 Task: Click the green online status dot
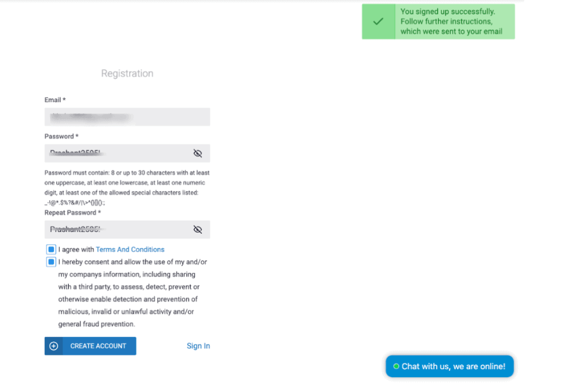(x=396, y=366)
